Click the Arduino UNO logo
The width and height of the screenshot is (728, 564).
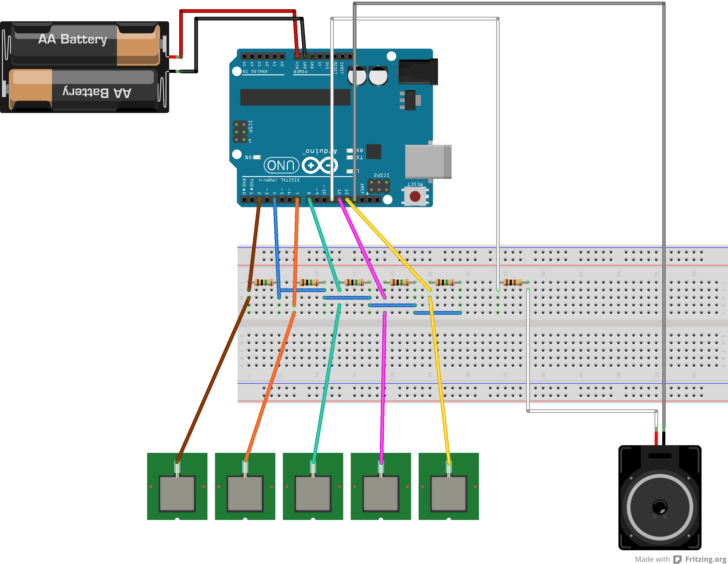tap(301, 165)
